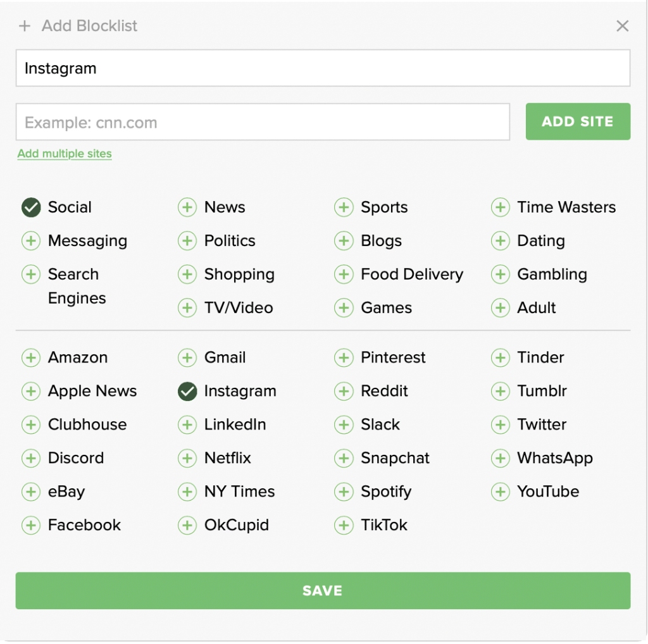Toggle the Shopping category on
The width and height of the screenshot is (648, 644).
tap(187, 275)
